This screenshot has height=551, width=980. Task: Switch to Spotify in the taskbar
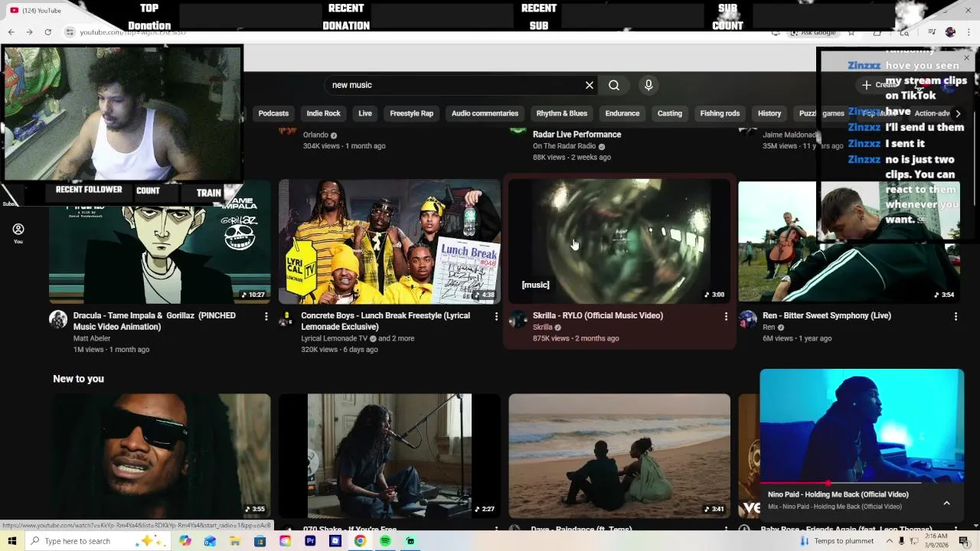[385, 541]
